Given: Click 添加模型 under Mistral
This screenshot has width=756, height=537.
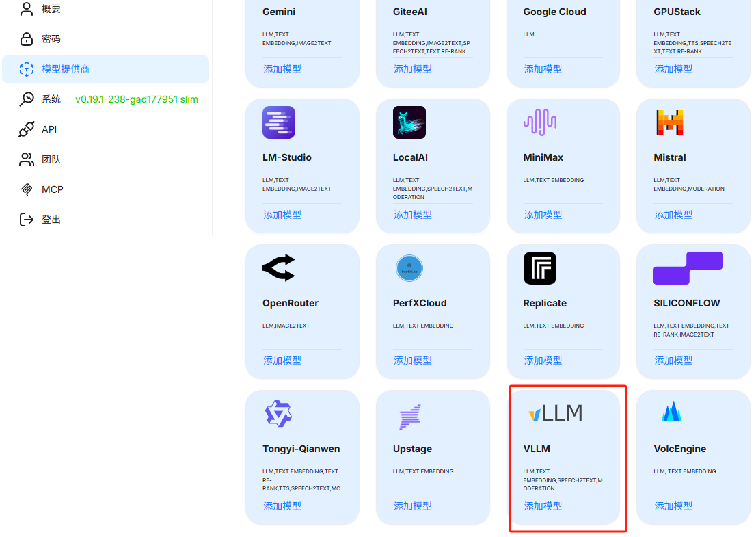Looking at the screenshot, I should (673, 215).
